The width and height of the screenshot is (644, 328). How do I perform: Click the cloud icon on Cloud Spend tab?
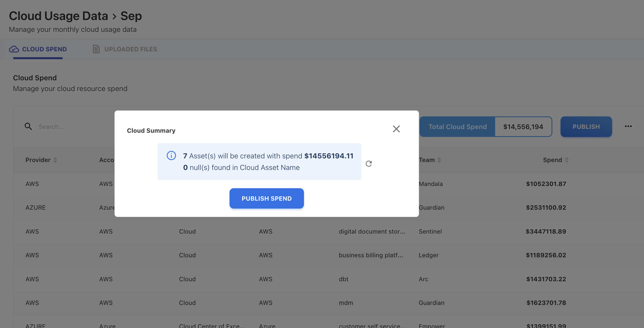[14, 49]
